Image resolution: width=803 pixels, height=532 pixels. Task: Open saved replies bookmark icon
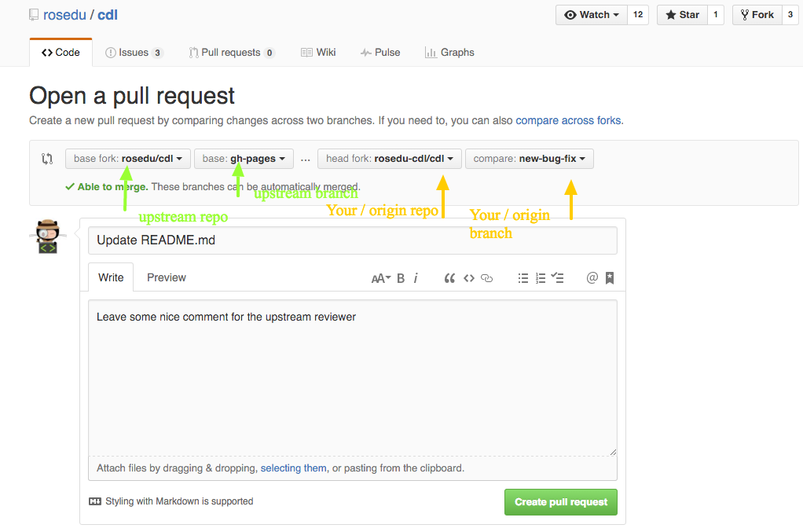(x=610, y=278)
